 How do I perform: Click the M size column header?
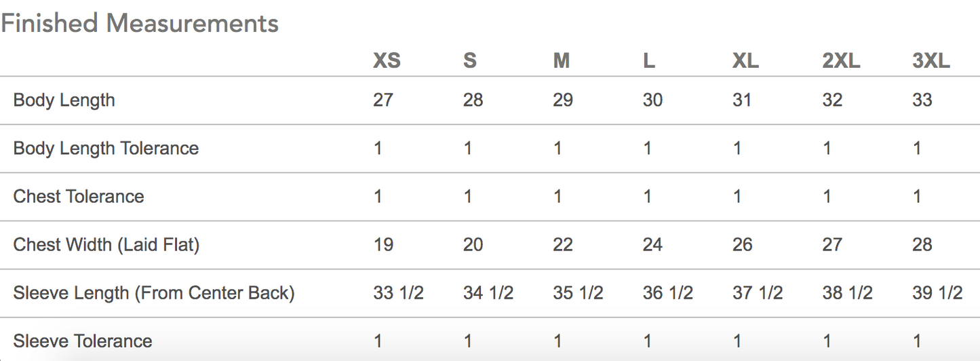[561, 61]
